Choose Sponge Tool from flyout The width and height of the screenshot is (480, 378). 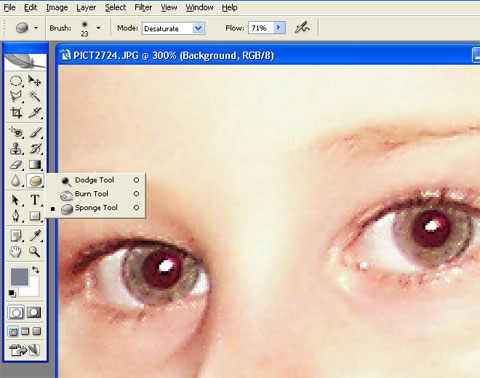(95, 208)
